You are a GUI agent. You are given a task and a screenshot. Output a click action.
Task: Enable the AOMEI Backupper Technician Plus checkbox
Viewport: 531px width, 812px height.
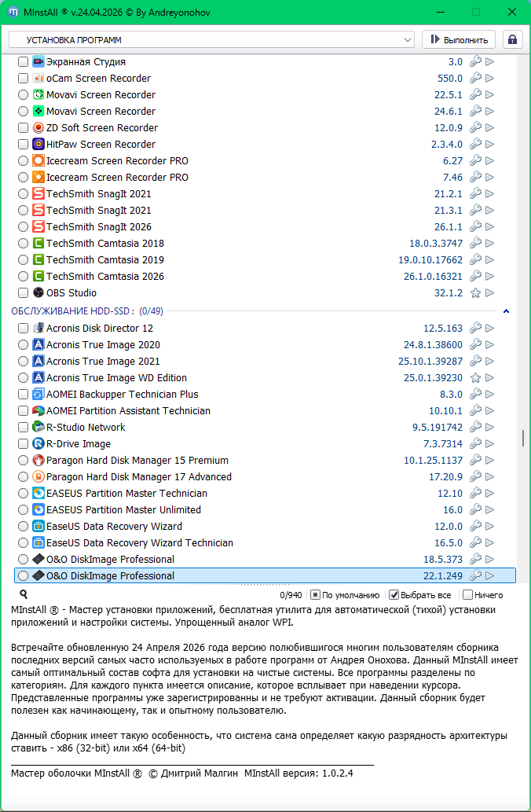(24, 395)
